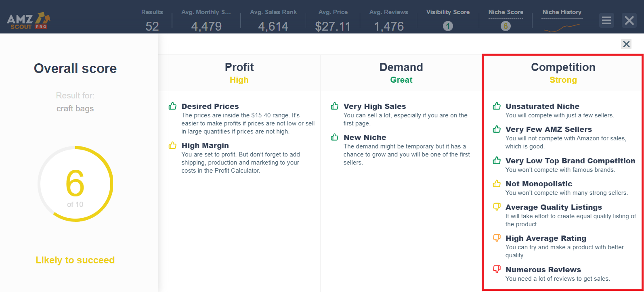
Task: Close the score details panel
Action: coord(626,44)
